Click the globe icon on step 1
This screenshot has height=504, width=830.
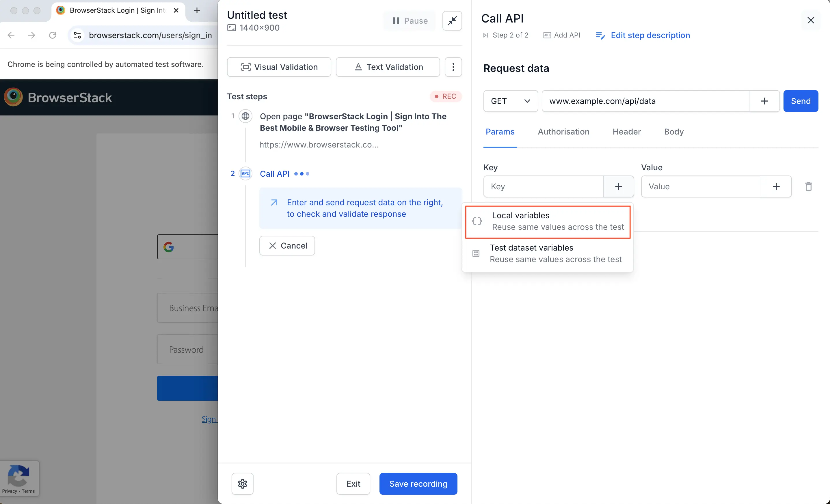point(245,116)
